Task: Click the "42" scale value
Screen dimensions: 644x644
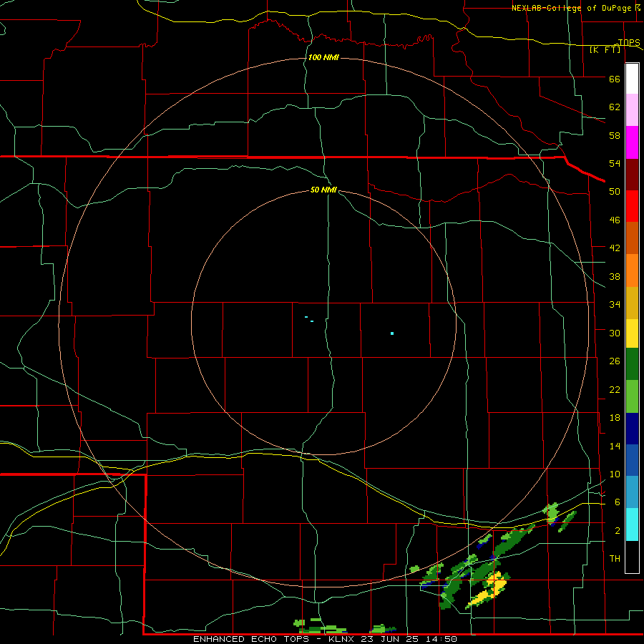Action: [x=615, y=248]
